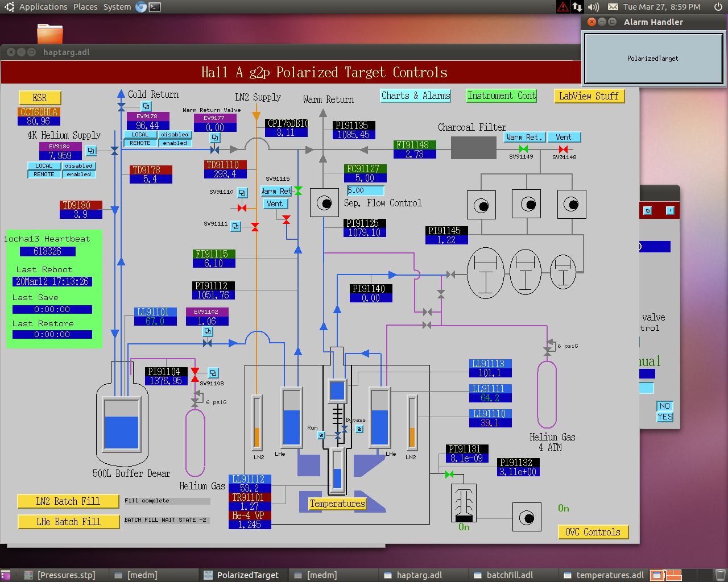Click the Run control icon

[x=321, y=435]
